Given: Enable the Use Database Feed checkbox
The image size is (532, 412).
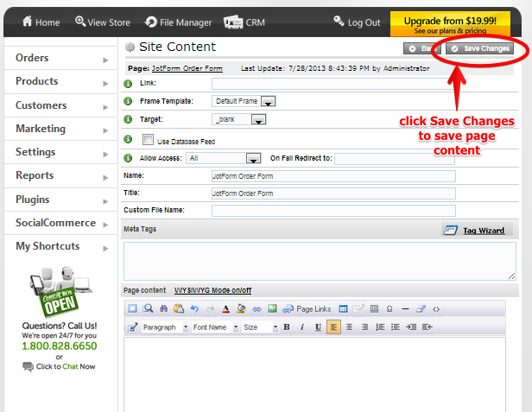Looking at the screenshot, I should tap(149, 139).
